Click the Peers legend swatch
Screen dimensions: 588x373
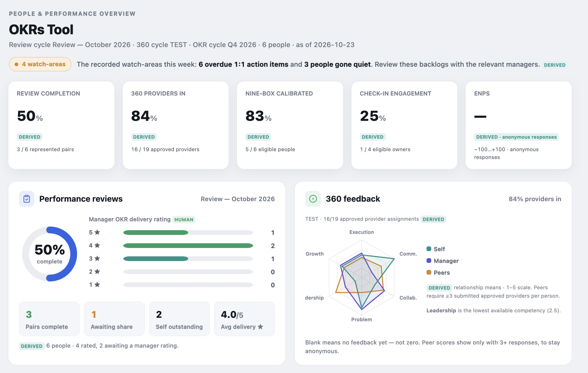(429, 272)
